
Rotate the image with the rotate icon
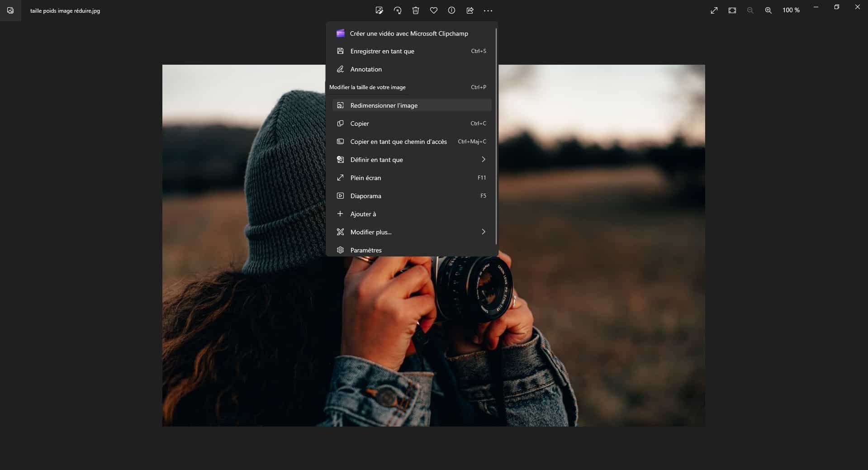pyautogui.click(x=398, y=10)
